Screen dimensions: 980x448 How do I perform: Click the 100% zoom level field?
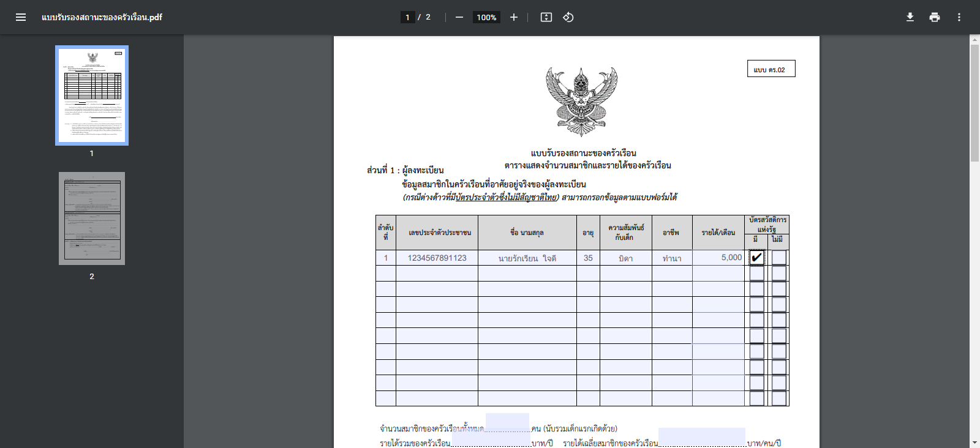486,17
